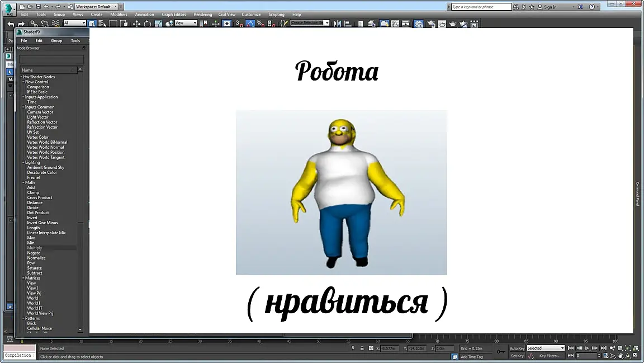
Task: Collapse the Hw Shader Nodes tree
Action: pos(22,77)
